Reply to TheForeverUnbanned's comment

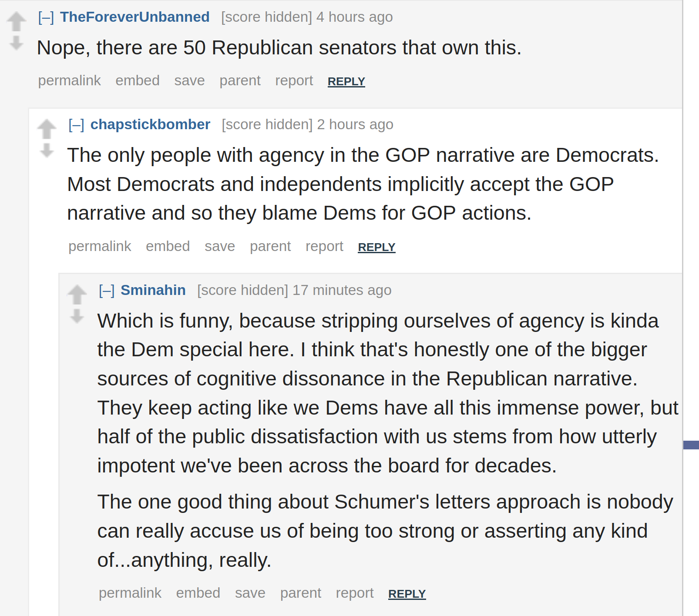346,81
